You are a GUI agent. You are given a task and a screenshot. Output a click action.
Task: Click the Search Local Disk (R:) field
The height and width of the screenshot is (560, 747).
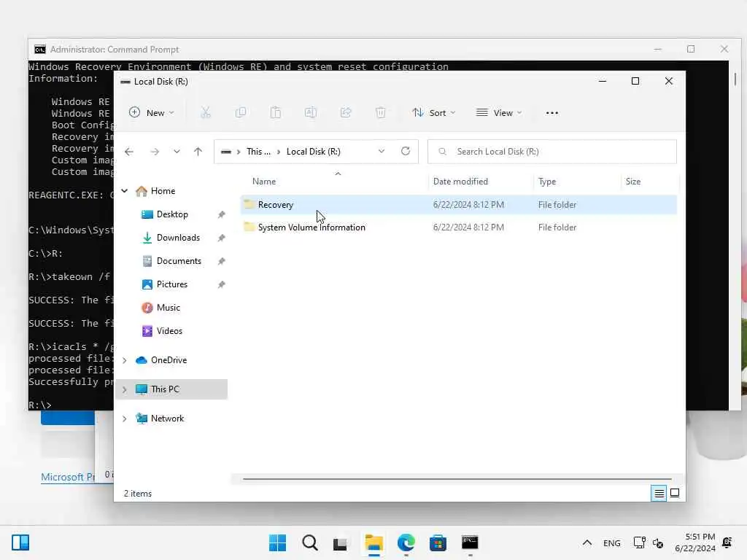551,152
